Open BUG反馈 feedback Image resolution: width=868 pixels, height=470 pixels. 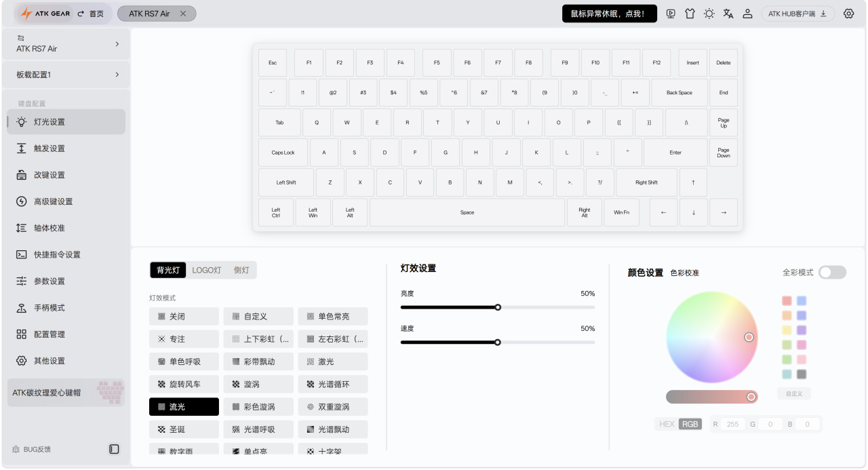(32, 449)
